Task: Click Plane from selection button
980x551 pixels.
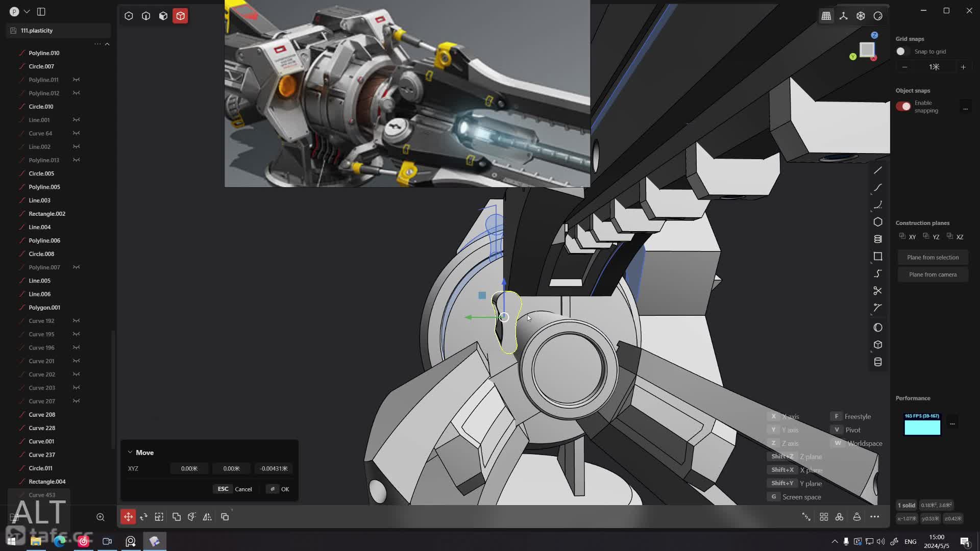Action: coord(933,258)
